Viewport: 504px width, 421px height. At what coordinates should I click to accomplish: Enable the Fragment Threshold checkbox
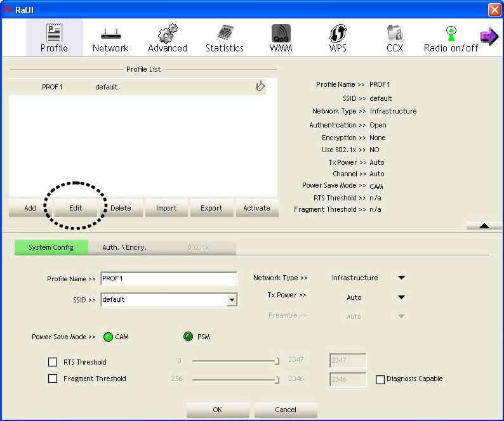click(x=53, y=379)
